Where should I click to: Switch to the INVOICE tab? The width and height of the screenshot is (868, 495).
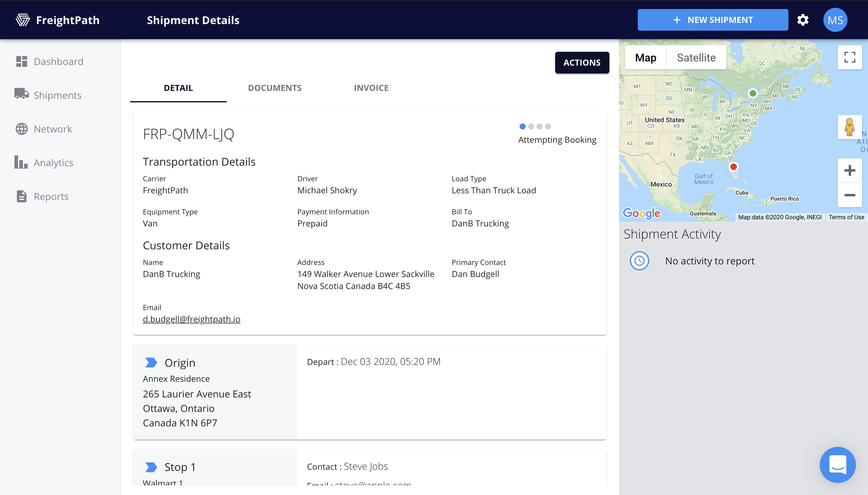pos(371,88)
